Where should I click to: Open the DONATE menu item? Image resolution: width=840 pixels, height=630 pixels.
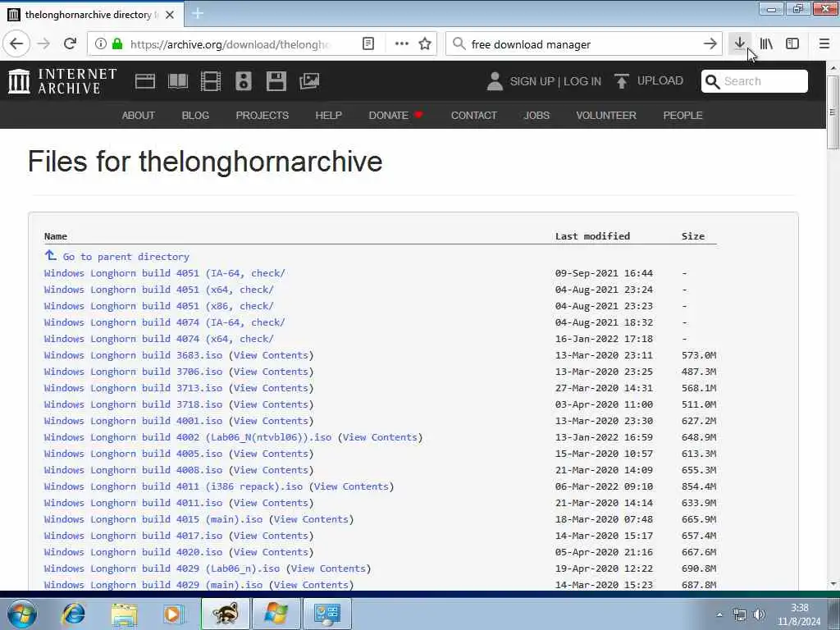(395, 115)
